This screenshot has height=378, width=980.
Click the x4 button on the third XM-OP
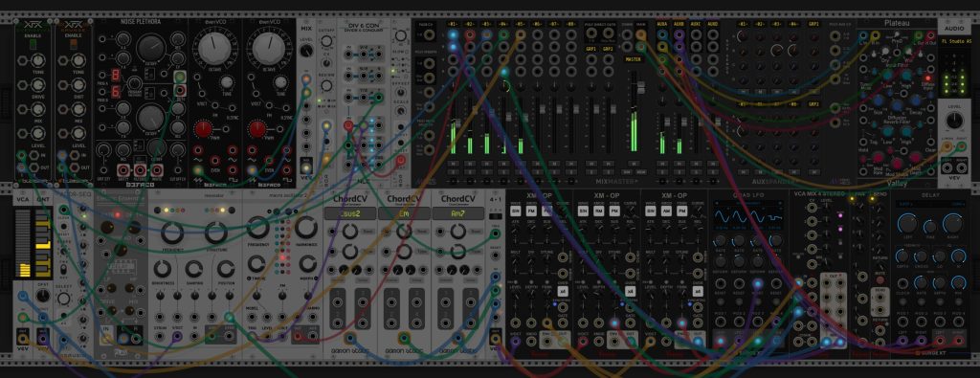[x=699, y=291]
